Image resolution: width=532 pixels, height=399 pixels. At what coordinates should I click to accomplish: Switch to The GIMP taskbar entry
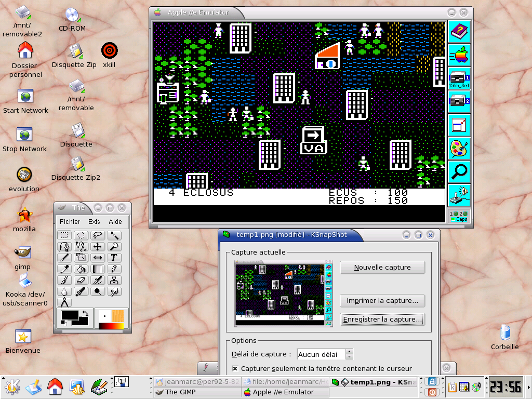(x=197, y=392)
